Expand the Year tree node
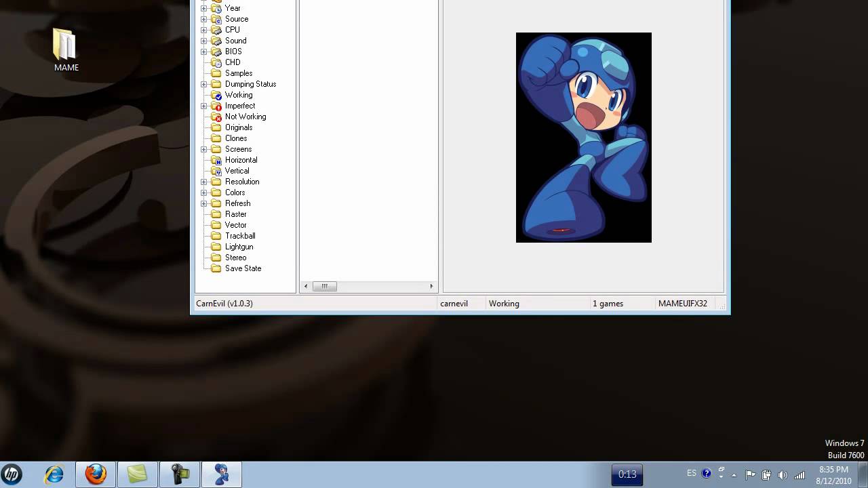Viewport: 868px width, 488px height. 203,8
